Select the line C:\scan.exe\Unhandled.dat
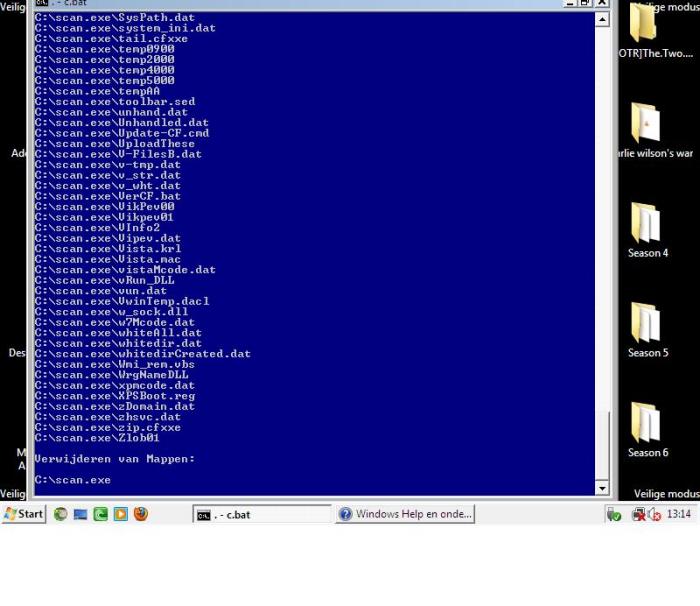 pos(122,122)
